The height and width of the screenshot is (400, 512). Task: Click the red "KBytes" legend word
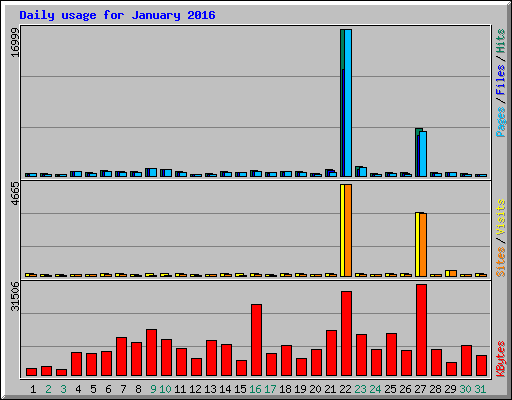501,359
